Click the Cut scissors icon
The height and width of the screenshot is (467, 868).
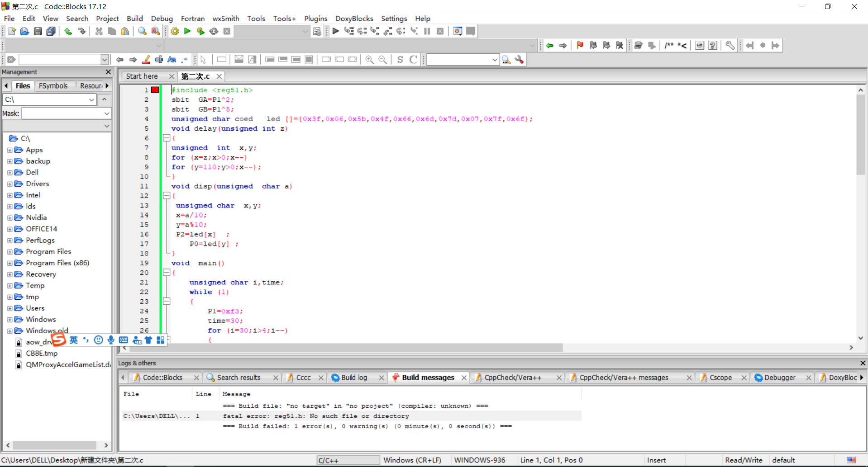coord(99,31)
